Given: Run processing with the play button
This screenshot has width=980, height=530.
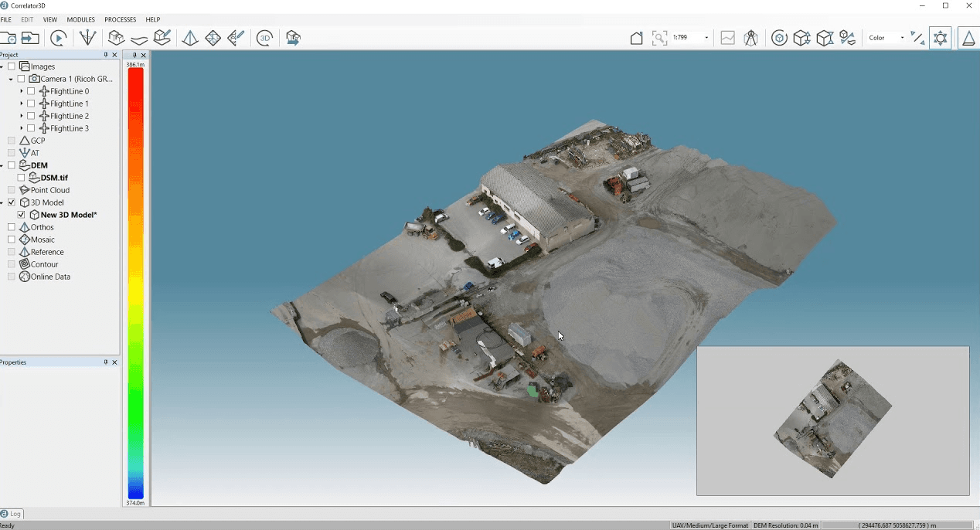Looking at the screenshot, I should 58,37.
